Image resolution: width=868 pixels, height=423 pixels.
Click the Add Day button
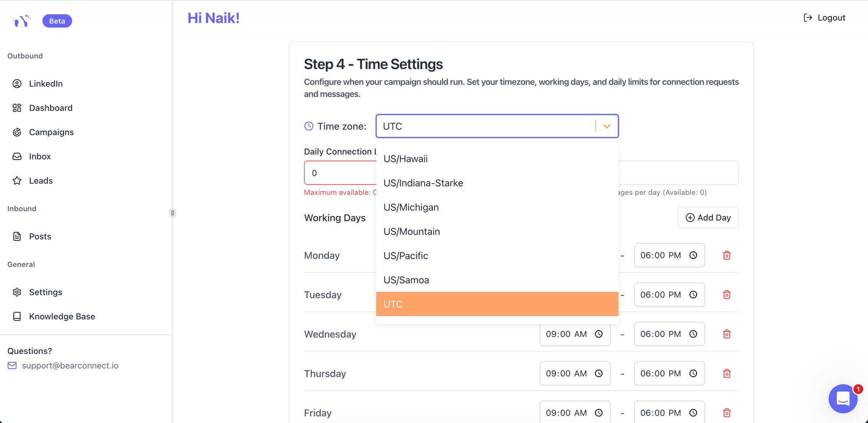pos(708,218)
